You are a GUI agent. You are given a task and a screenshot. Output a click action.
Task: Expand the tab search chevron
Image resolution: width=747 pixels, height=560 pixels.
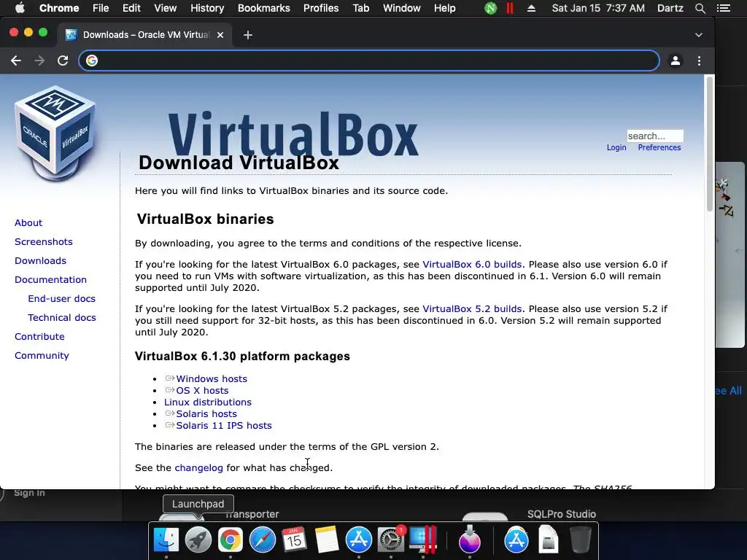point(698,35)
